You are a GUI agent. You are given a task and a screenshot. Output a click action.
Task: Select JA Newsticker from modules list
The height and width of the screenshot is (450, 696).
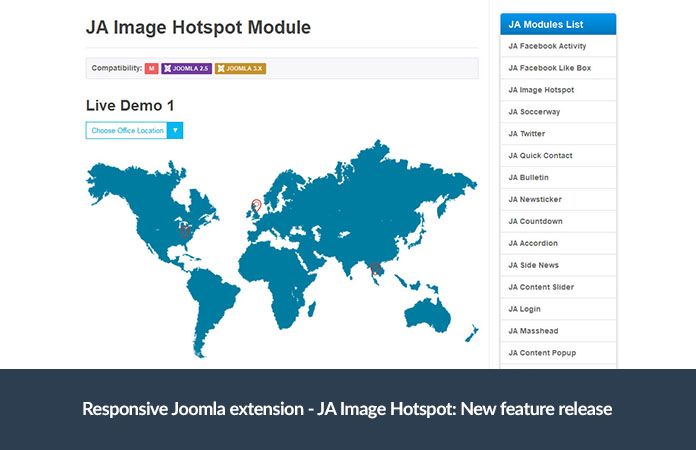558,200
